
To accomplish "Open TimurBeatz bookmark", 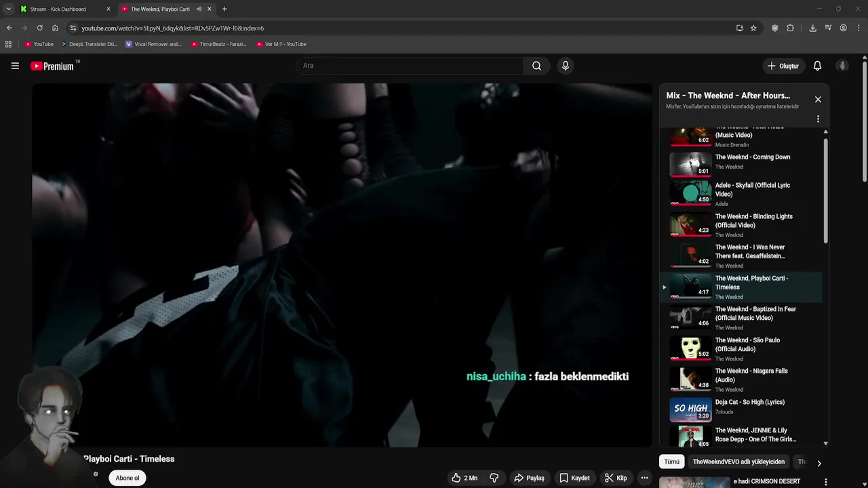I will (219, 44).
